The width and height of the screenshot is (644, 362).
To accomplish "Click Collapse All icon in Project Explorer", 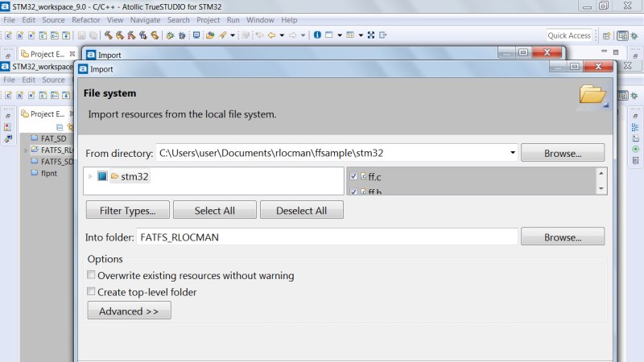I will 60,127.
